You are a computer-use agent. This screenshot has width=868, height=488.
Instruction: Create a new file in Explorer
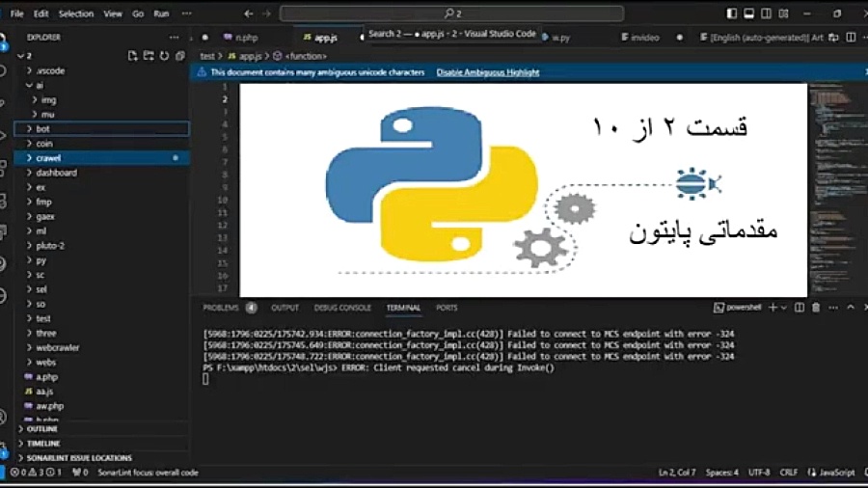(x=132, y=56)
